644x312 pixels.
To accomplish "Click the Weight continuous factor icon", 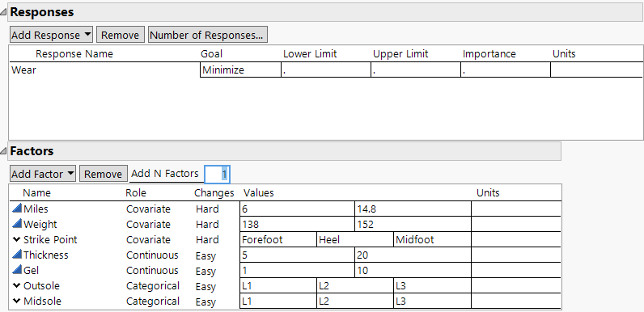I will click(x=16, y=224).
